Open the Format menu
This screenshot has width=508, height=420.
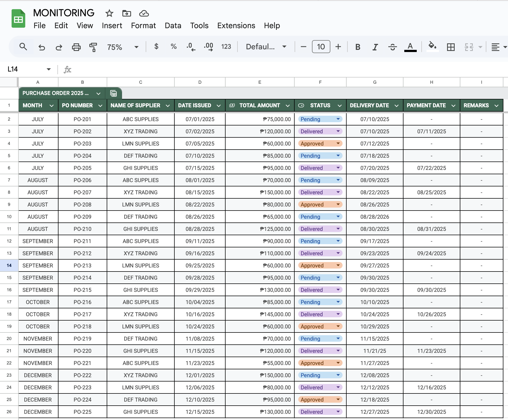pos(143,25)
